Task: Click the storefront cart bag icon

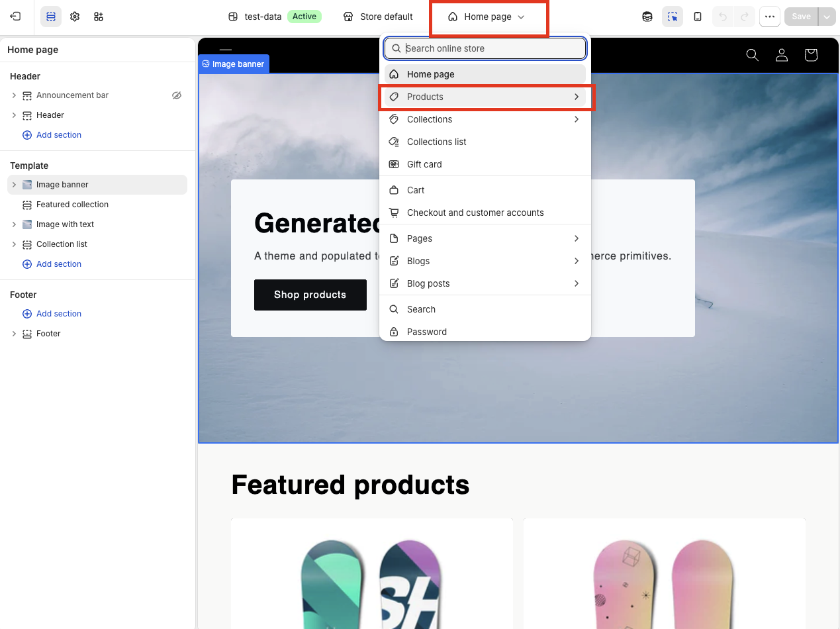Action: 811,55
